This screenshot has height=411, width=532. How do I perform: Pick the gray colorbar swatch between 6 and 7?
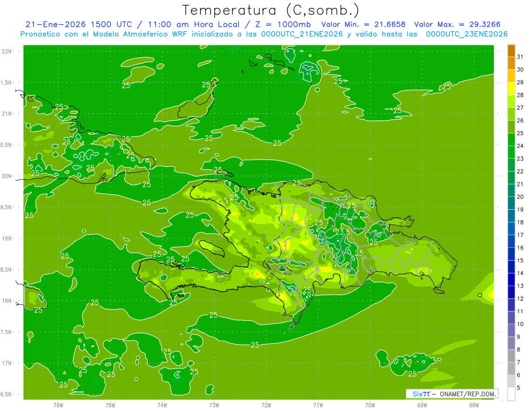click(x=511, y=369)
